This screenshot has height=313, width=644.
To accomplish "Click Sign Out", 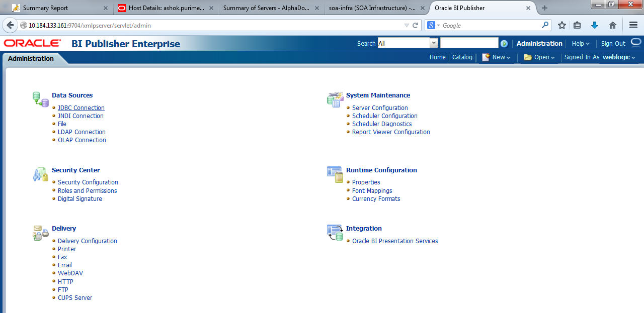I will point(613,44).
